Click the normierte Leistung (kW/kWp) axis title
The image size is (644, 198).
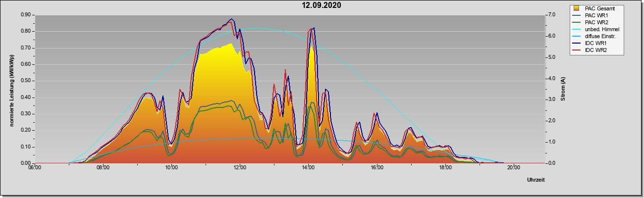tap(12, 89)
